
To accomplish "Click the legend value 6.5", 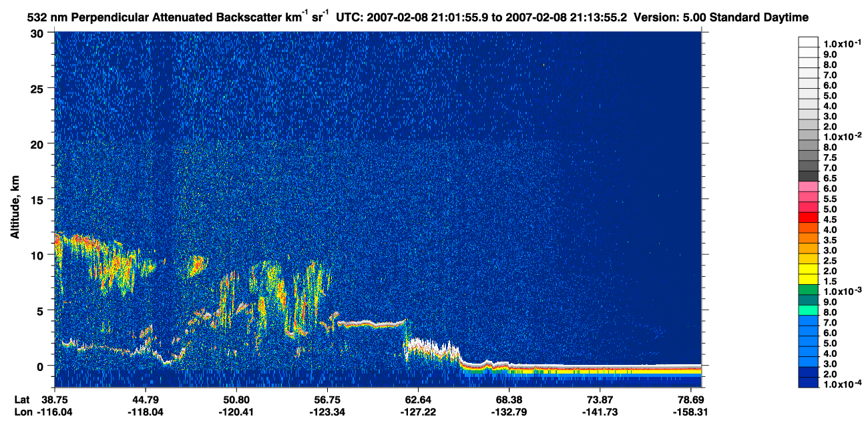I will coord(831,178).
